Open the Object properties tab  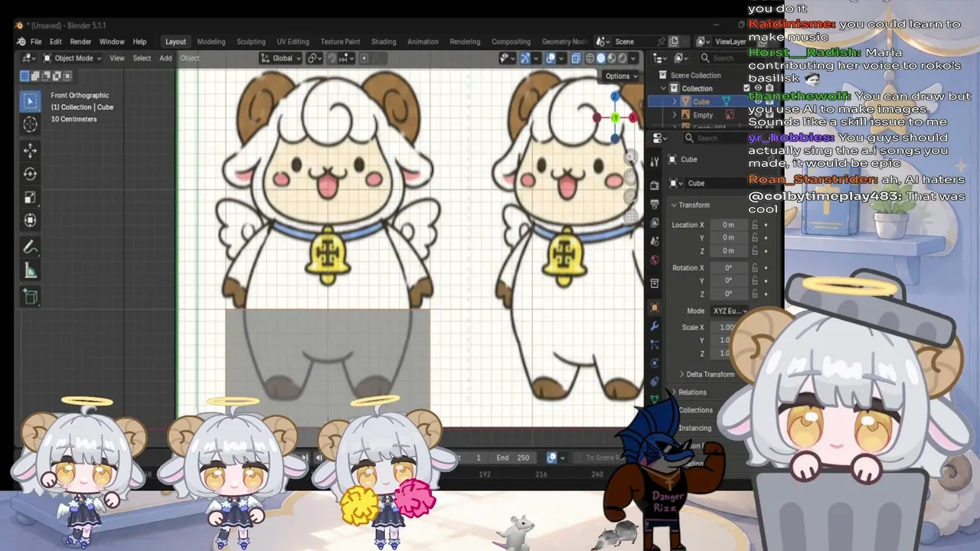[x=655, y=308]
